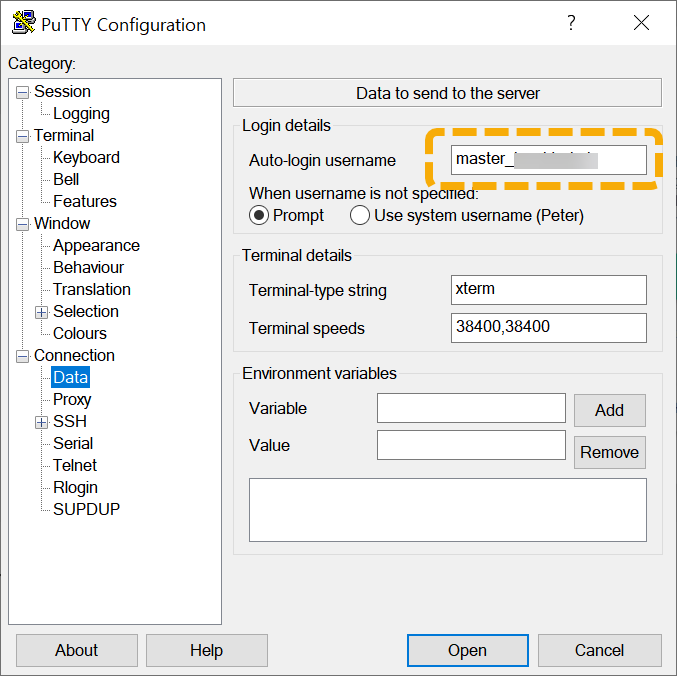Viewport: 677px width, 676px height.
Task: Select Appearance in the category tree
Action: pos(96,246)
